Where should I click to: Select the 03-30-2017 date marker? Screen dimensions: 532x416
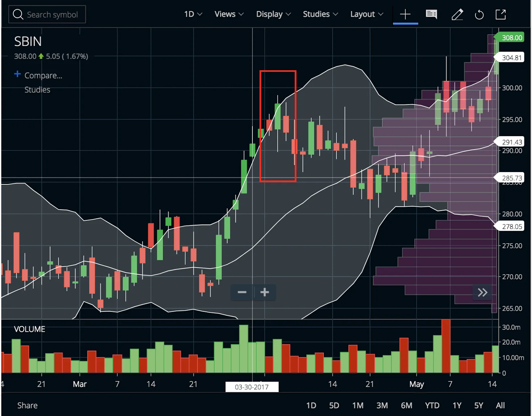tap(252, 387)
